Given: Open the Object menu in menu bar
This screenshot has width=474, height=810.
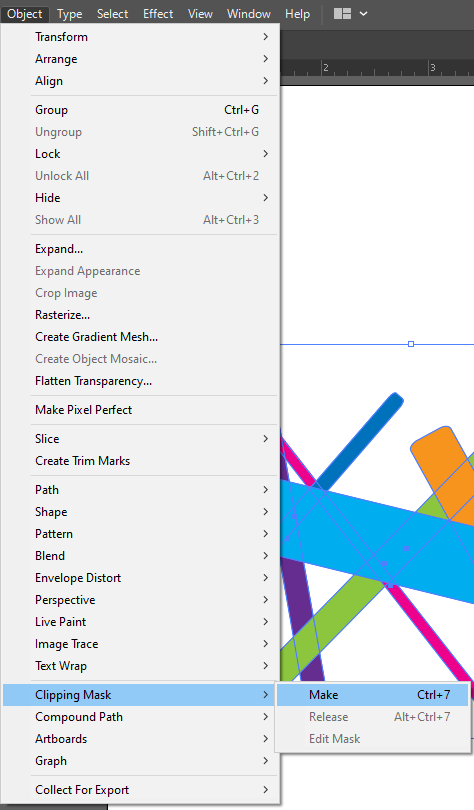Looking at the screenshot, I should [x=25, y=14].
